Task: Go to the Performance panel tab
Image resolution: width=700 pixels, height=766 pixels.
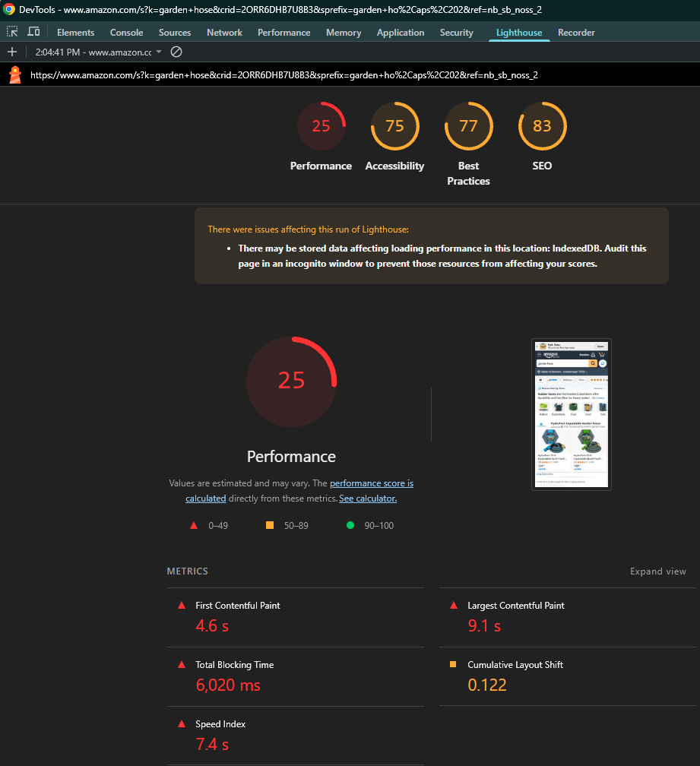Action: [x=283, y=32]
